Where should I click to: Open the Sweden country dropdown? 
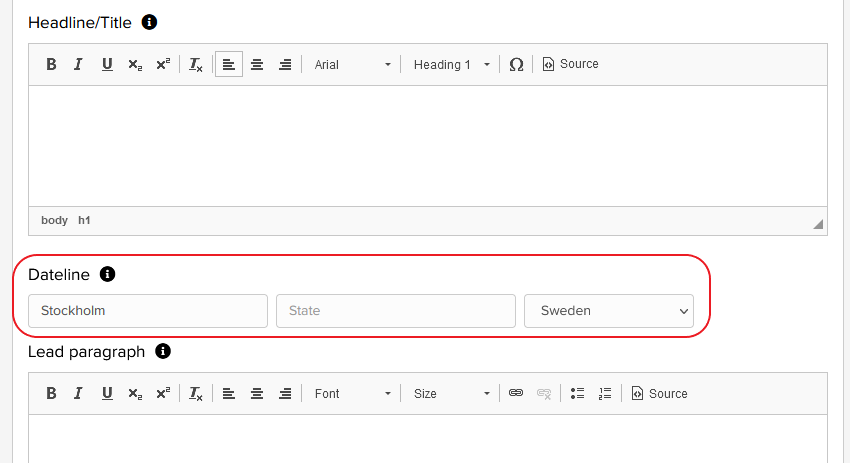(609, 311)
